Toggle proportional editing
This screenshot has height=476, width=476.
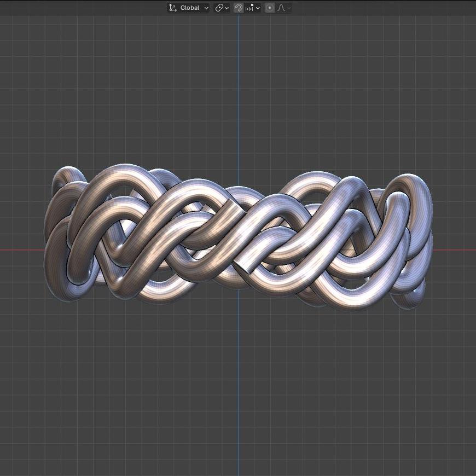coord(269,8)
